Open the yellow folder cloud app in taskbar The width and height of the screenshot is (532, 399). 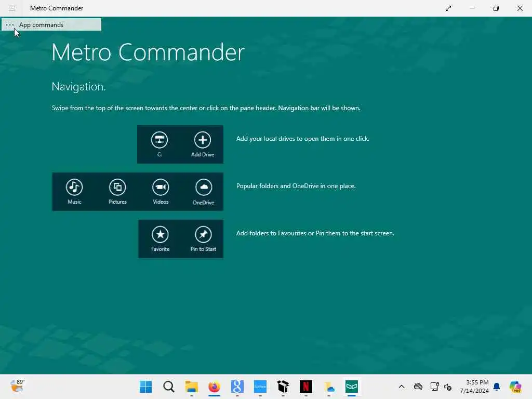329,387
